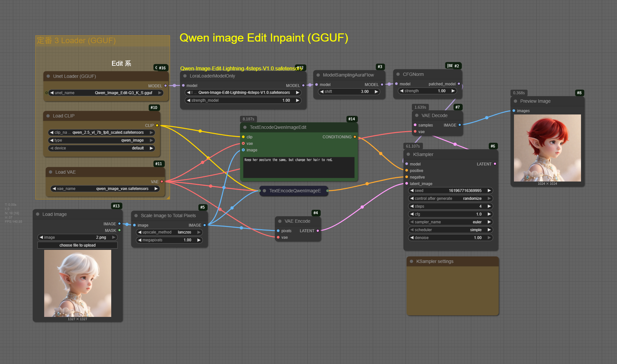Collapse the TextEncodeQwenImageEdit node header dot
This screenshot has width=617, height=364.
click(x=245, y=127)
